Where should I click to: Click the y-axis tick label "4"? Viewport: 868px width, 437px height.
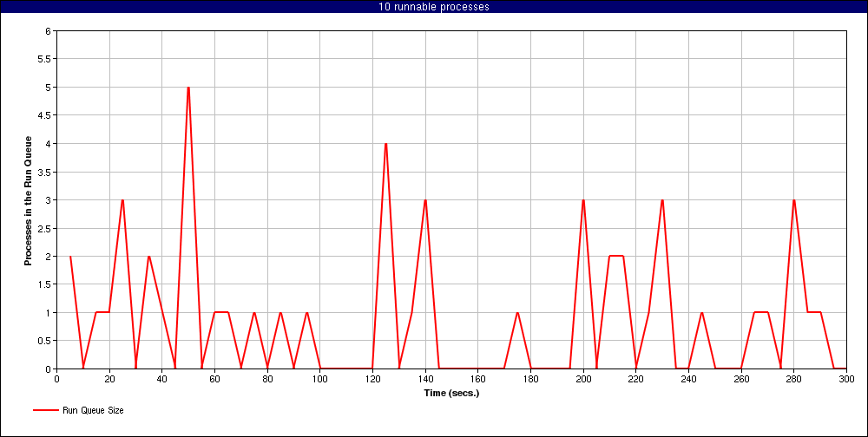[49, 144]
